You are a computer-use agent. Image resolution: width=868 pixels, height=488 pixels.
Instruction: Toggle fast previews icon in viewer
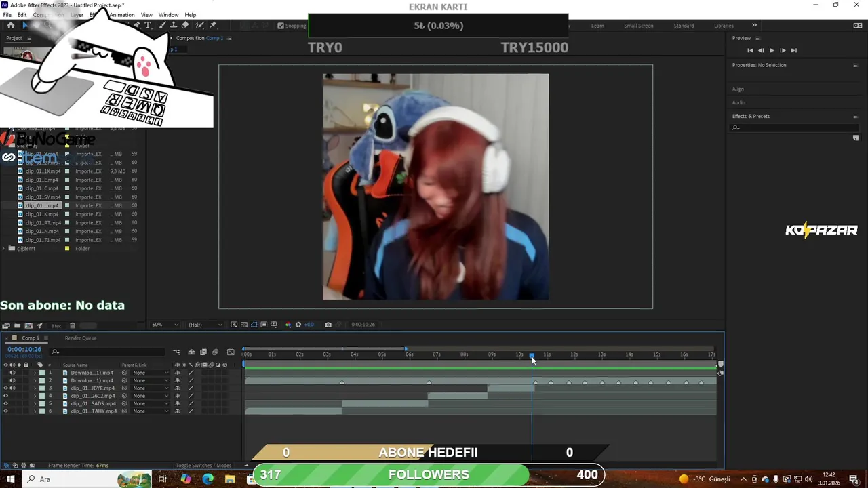(x=234, y=325)
